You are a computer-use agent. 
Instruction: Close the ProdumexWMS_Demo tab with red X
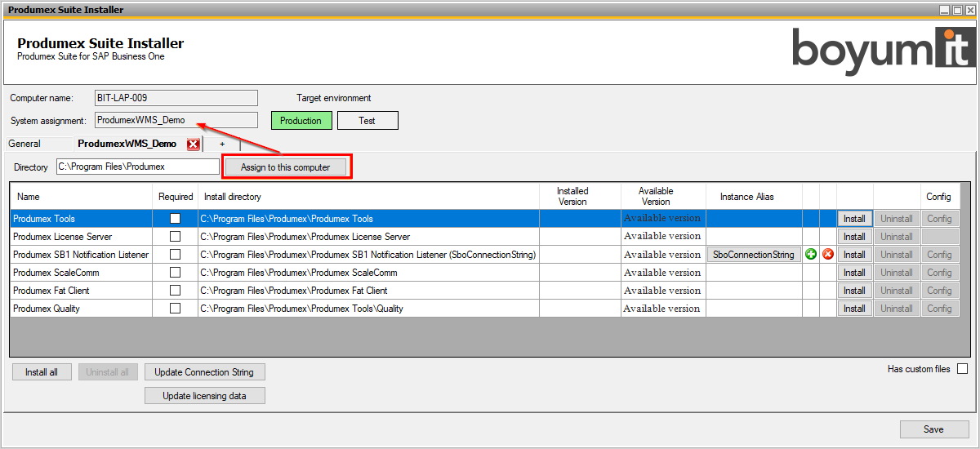194,144
